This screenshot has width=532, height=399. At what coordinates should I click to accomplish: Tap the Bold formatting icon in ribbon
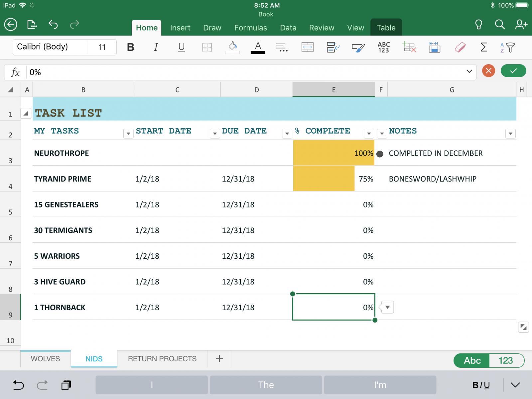(131, 47)
